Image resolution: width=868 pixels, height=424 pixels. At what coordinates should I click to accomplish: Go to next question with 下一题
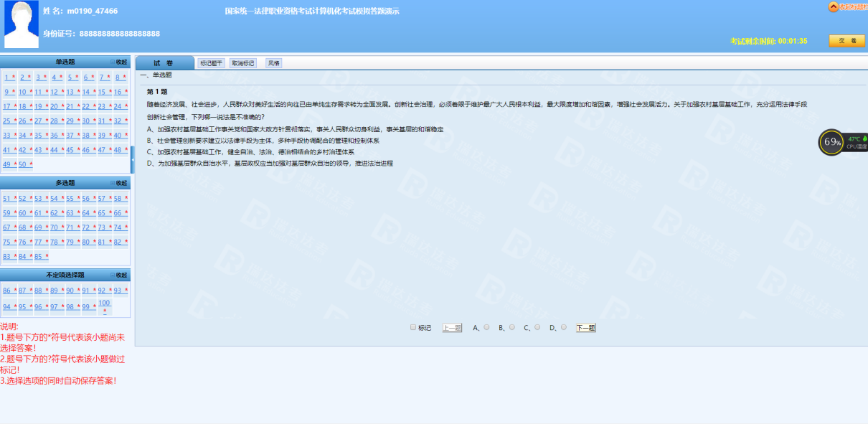[x=586, y=328]
